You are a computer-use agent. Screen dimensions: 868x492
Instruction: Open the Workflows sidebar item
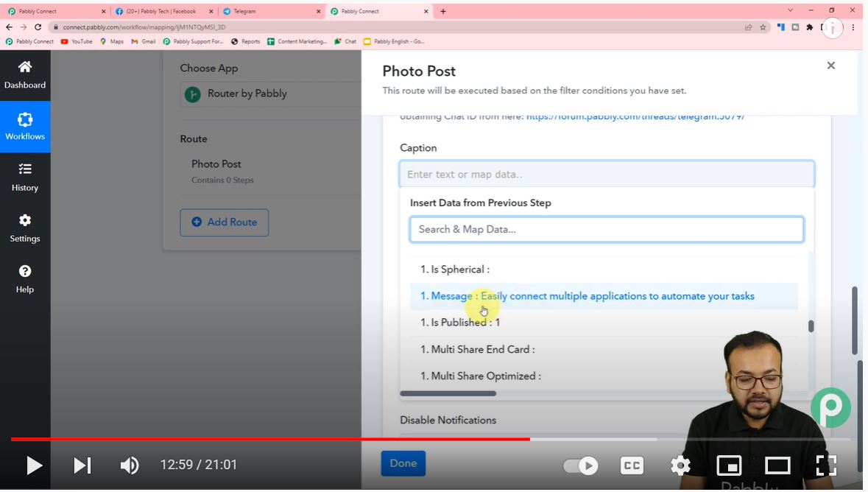[25, 127]
